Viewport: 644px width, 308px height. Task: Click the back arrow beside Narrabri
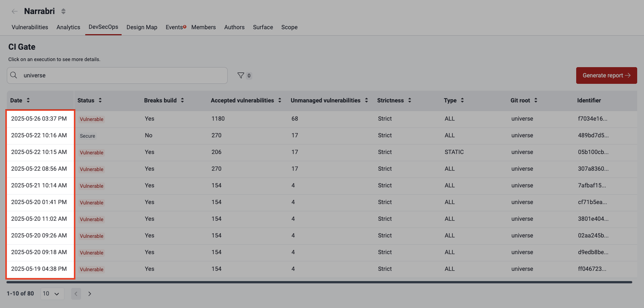(x=14, y=11)
